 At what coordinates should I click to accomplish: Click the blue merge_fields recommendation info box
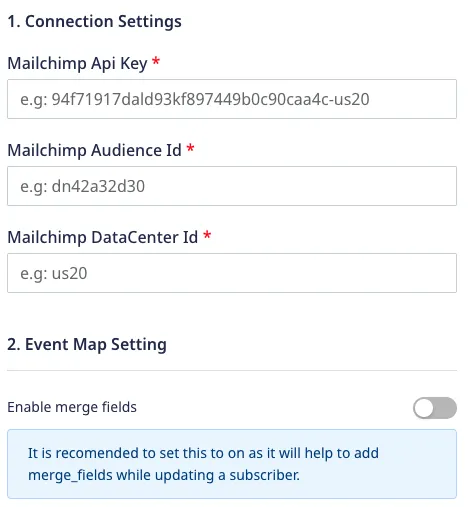point(232,464)
